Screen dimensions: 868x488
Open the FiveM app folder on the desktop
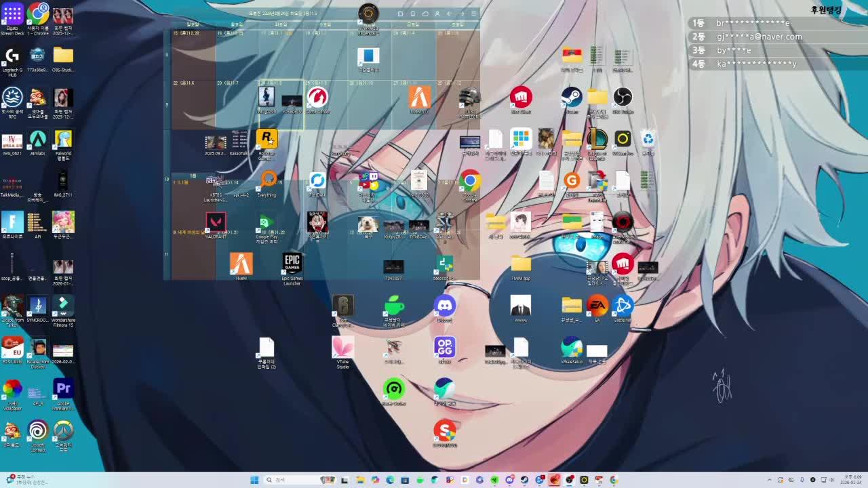(x=521, y=268)
